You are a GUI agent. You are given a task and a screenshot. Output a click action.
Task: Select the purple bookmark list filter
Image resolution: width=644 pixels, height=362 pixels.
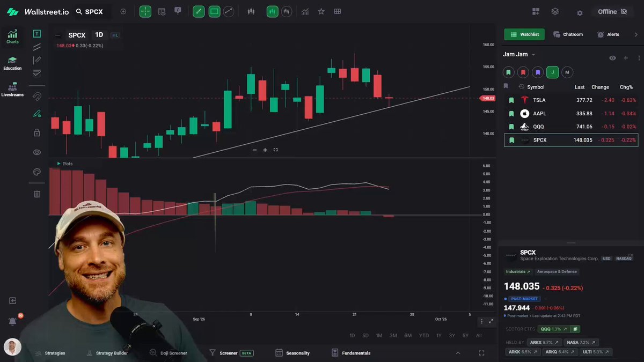point(538,72)
